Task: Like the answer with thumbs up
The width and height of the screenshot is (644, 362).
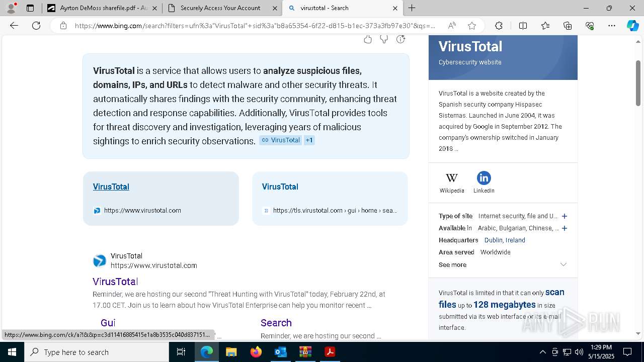Action: point(368,39)
